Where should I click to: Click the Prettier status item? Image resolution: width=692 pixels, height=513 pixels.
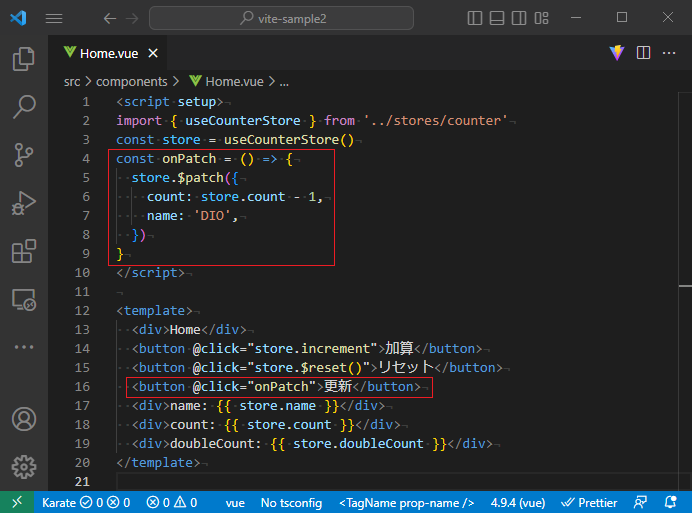pos(589,502)
